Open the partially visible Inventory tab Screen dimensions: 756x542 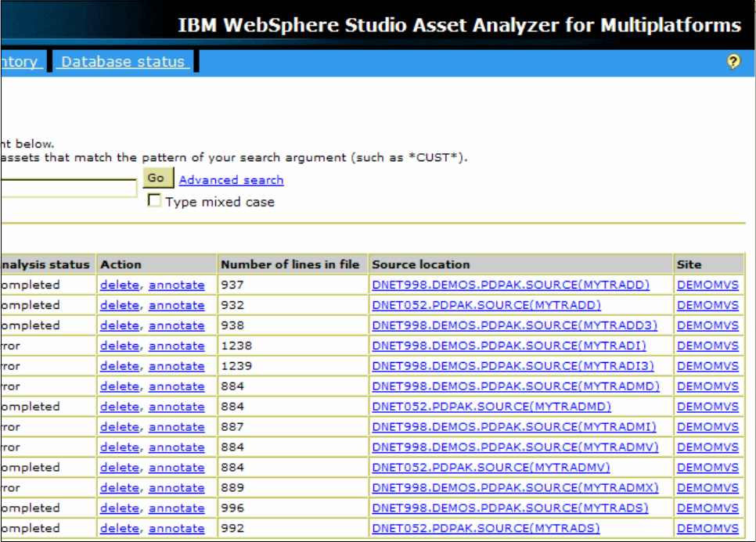point(20,62)
